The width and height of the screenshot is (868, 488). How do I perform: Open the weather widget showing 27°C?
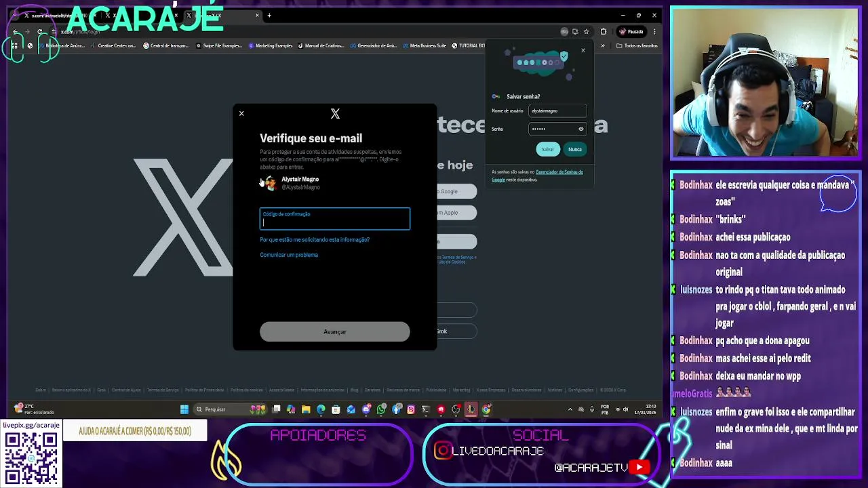point(34,409)
